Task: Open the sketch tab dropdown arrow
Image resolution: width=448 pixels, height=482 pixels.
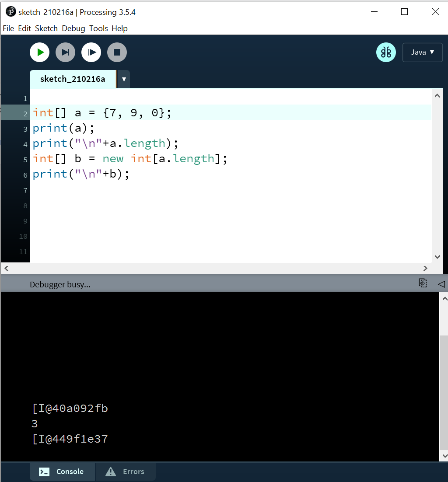Action: (123, 79)
